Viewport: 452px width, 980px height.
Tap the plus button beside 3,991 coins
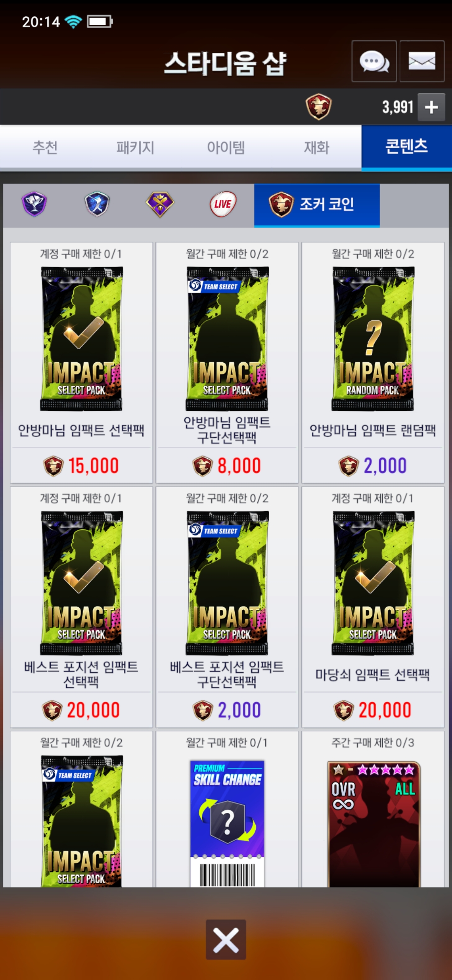point(431,107)
